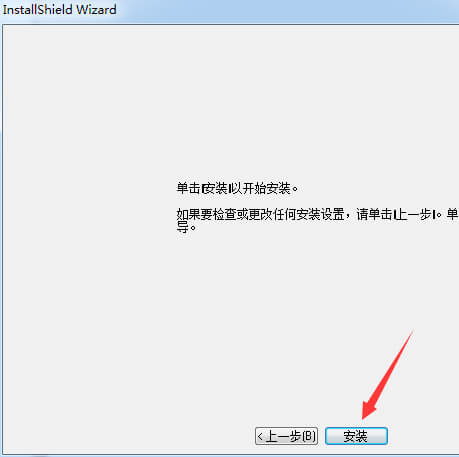Viewport: 459px width, 457px height.
Task: Click the text 如果要检查或更改任何安装设置
Action: (x=260, y=214)
